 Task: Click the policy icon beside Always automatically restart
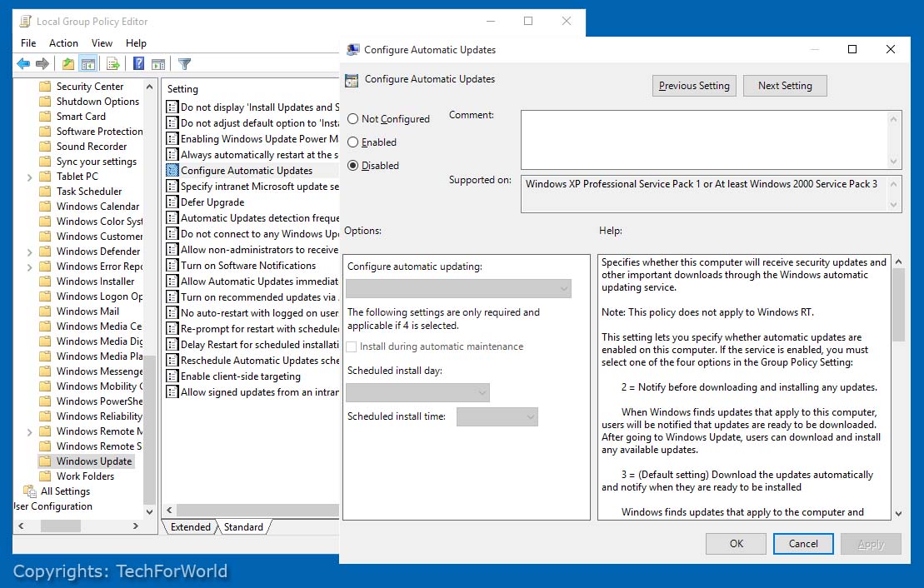pyautogui.click(x=172, y=154)
